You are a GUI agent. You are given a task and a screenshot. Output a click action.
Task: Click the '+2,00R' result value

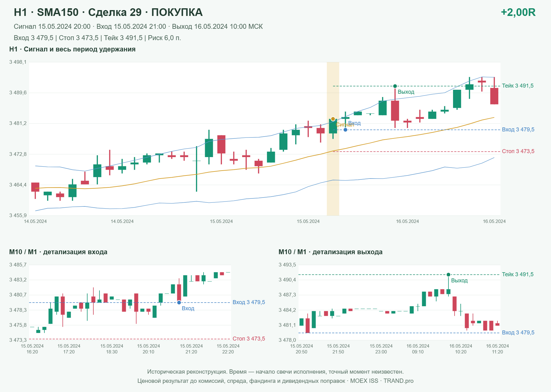(518, 12)
